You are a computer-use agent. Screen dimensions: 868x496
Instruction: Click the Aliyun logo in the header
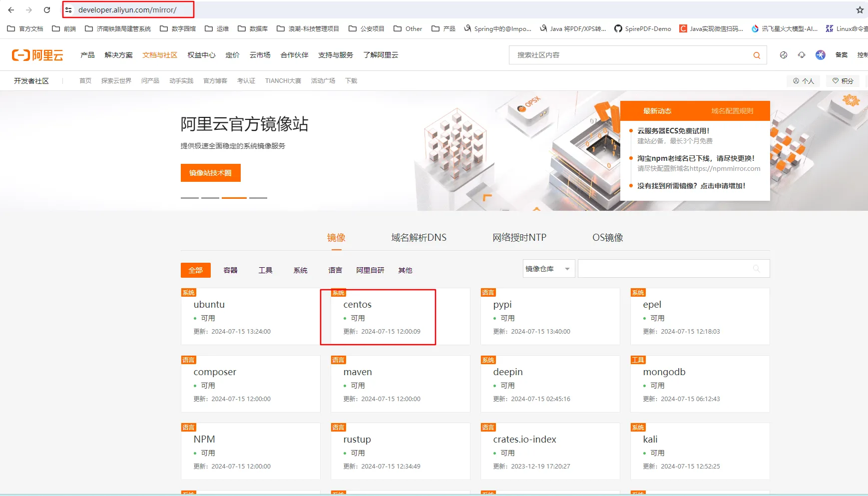[x=37, y=55]
